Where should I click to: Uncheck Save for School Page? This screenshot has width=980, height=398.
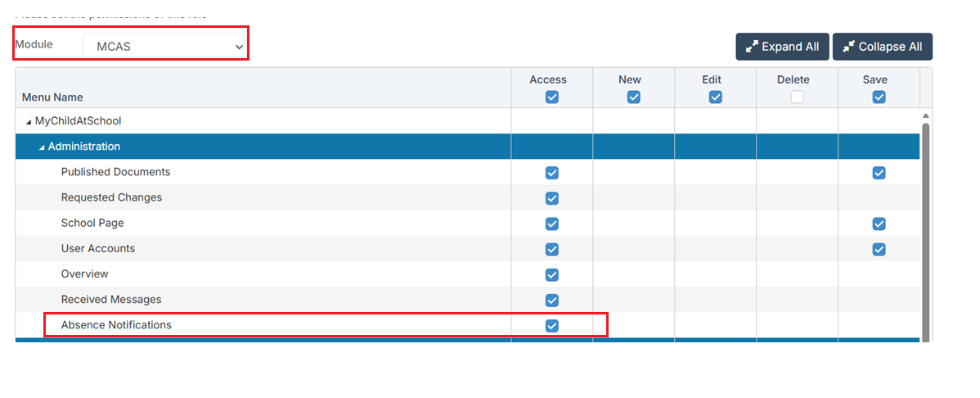coord(879,224)
